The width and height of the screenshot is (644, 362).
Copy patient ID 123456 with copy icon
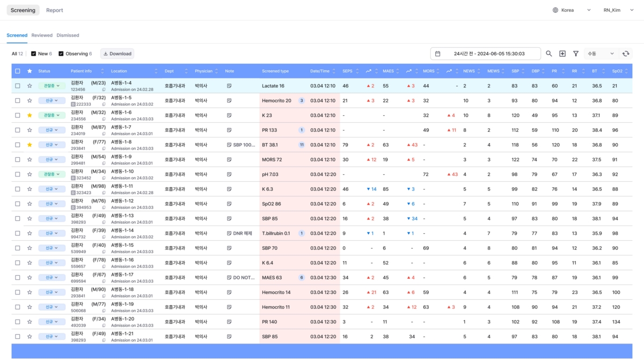(103, 90)
